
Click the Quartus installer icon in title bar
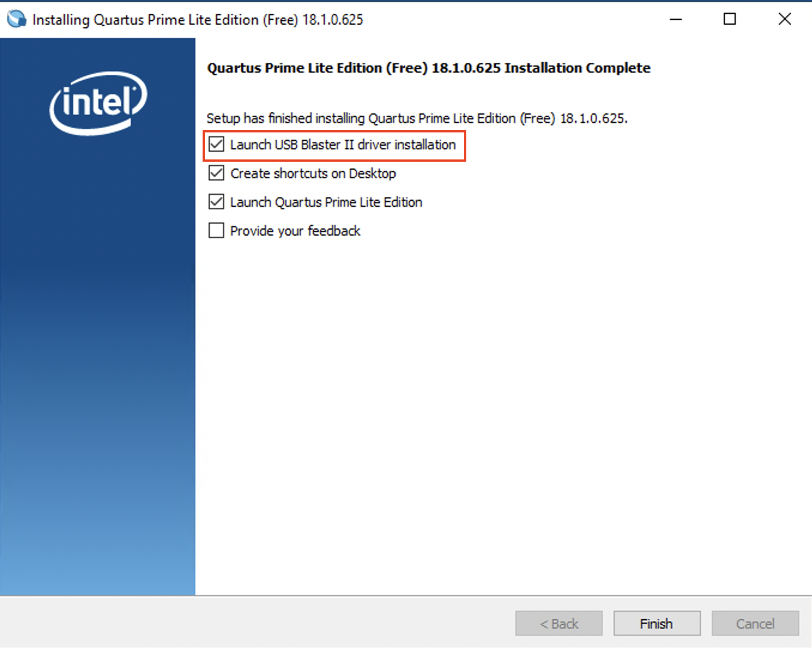pos(16,19)
